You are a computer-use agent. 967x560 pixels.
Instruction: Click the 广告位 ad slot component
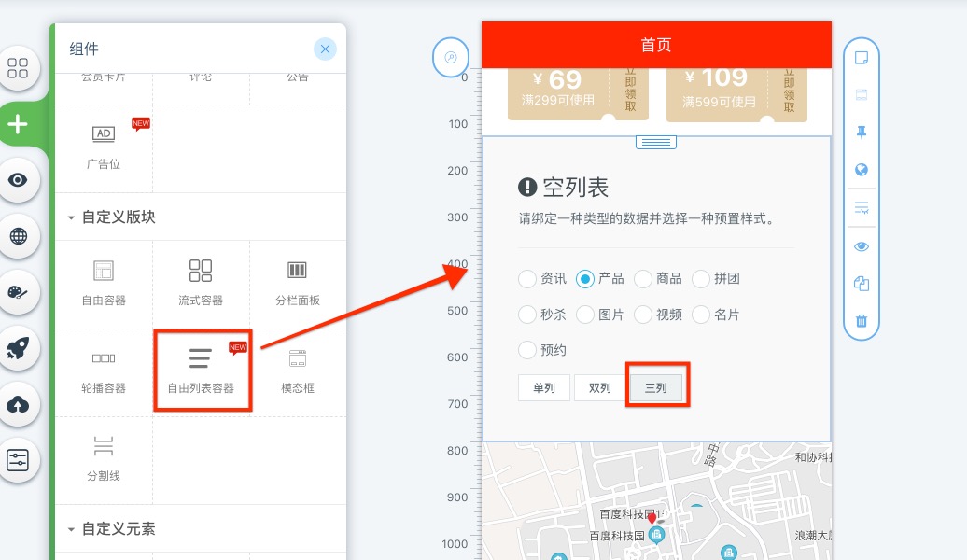click(104, 146)
